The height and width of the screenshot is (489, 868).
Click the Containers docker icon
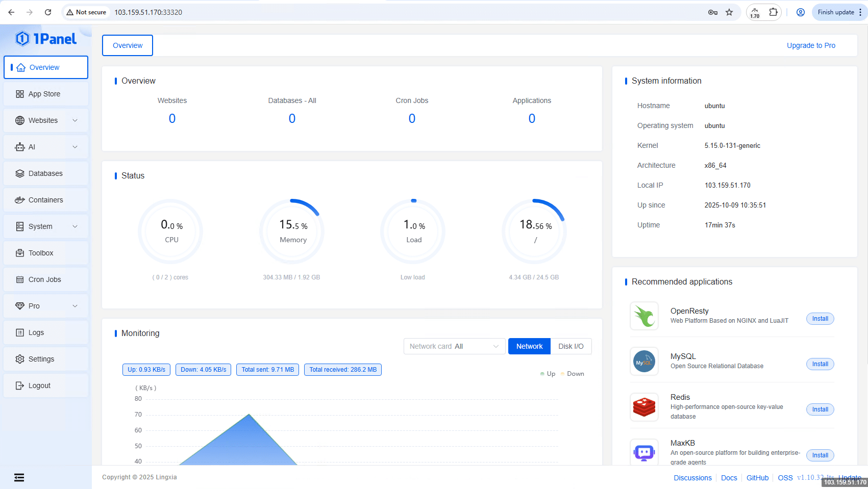point(20,200)
